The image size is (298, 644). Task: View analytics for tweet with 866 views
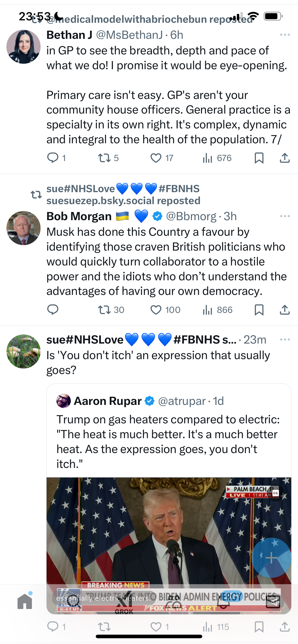click(x=217, y=310)
